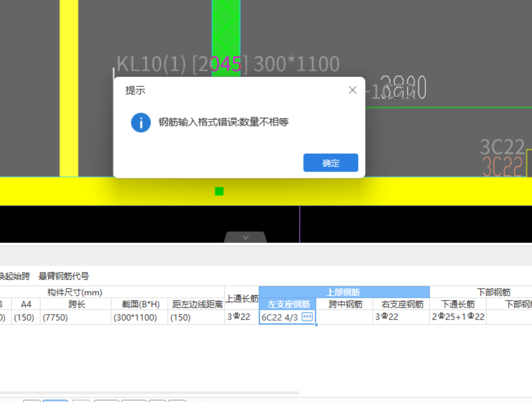Click the blue info icon in dialog
Image resolution: width=532 pixels, height=402 pixels.
(x=141, y=122)
